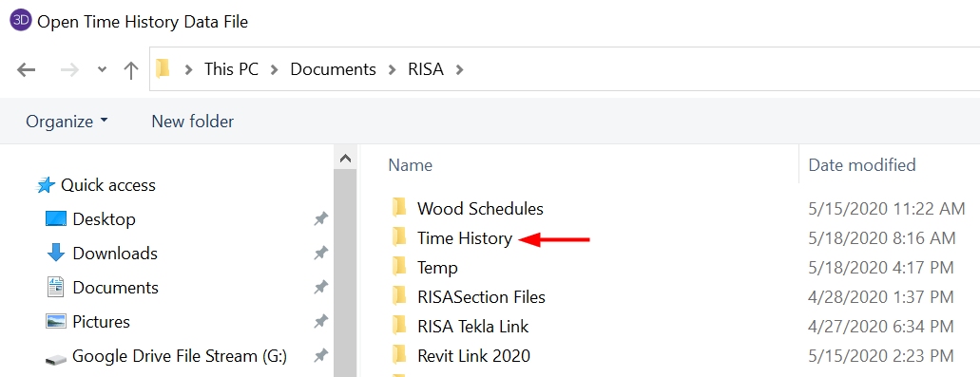Screen dimensions: 980x377
Task: Click the RISA Tekla Link folder icon
Action: [399, 325]
